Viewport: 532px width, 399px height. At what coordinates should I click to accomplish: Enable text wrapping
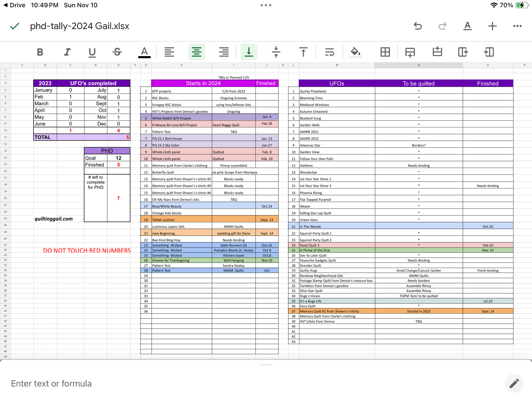(x=330, y=52)
